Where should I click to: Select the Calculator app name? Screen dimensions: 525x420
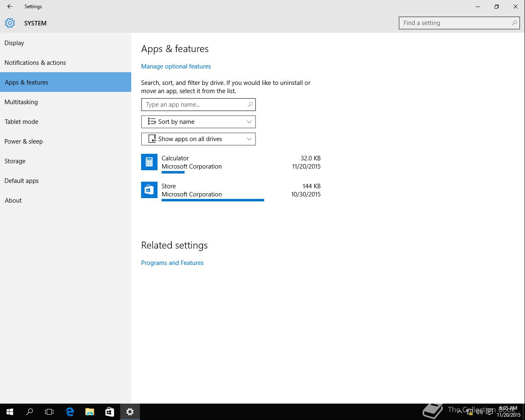(175, 158)
